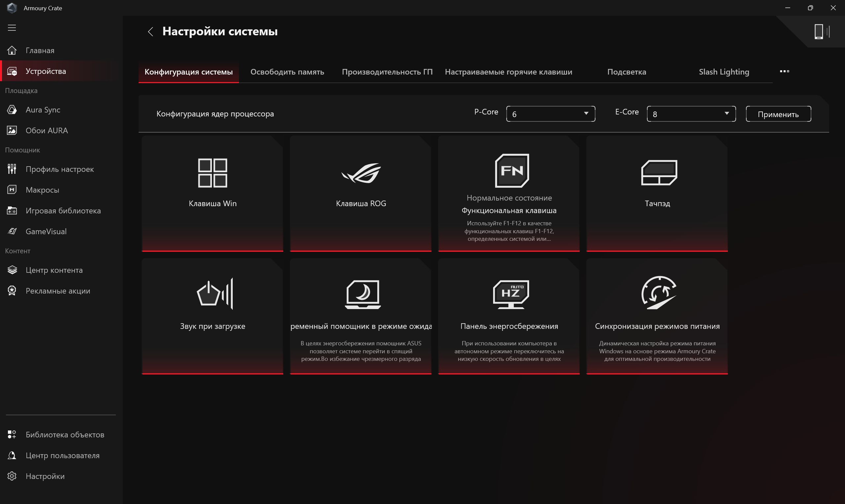
Task: Open Центр контента content center
Action: pos(61,270)
